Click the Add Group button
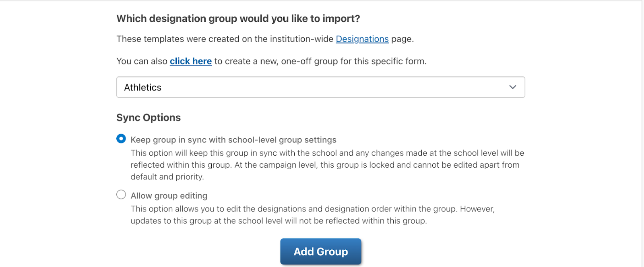Viewport: 644px width, 267px height. 321,252
